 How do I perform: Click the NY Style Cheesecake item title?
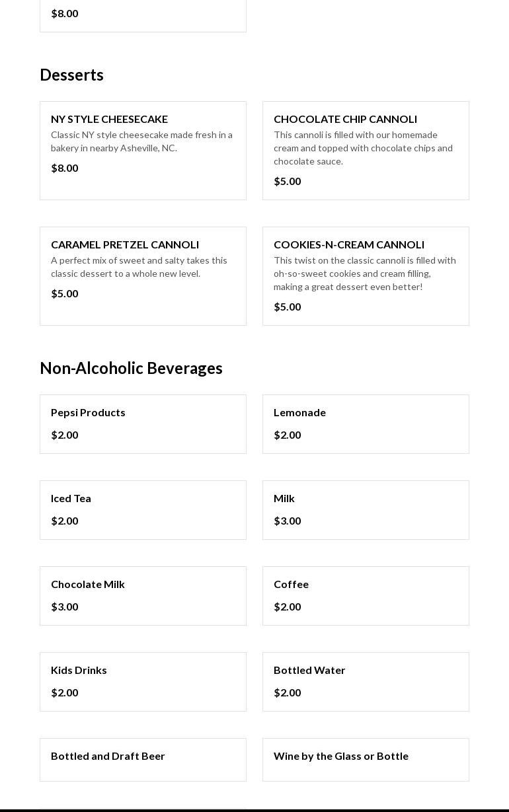click(x=109, y=119)
